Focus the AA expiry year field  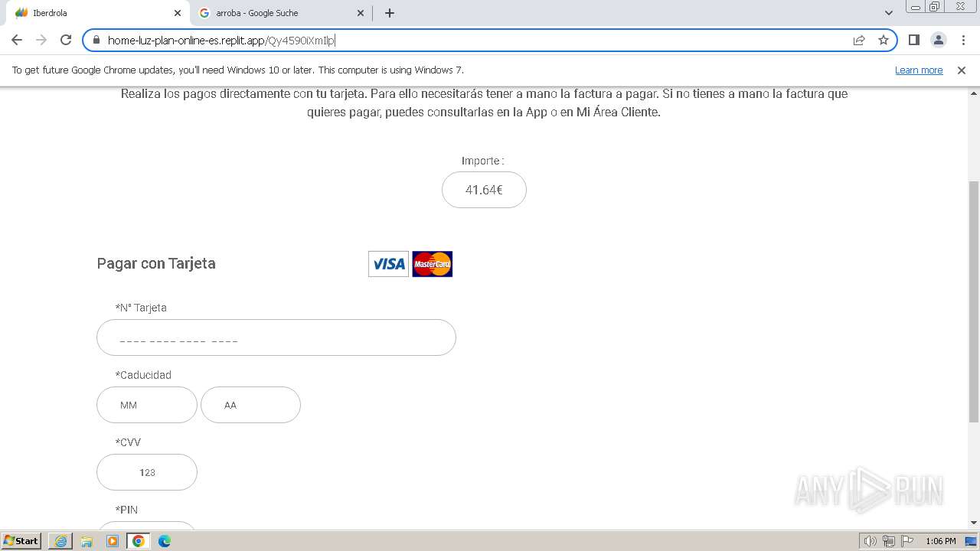(250, 405)
